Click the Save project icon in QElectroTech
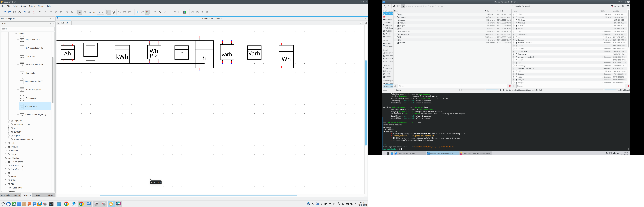 [14, 12]
